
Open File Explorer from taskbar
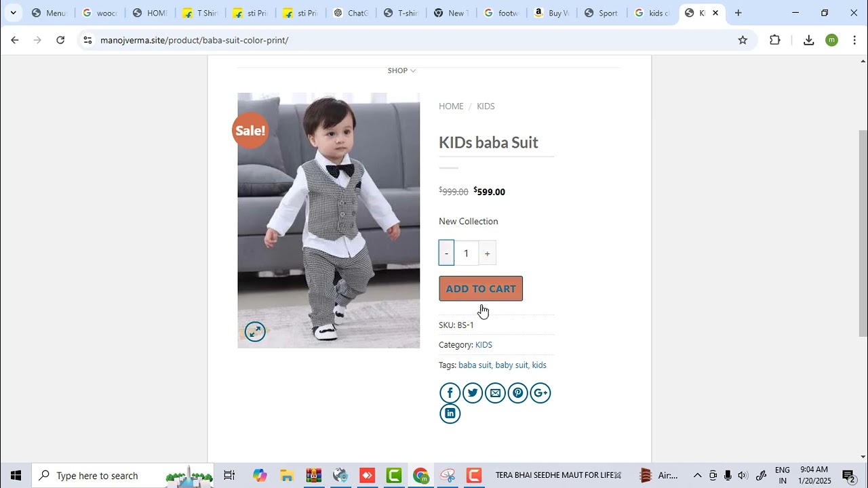287,475
